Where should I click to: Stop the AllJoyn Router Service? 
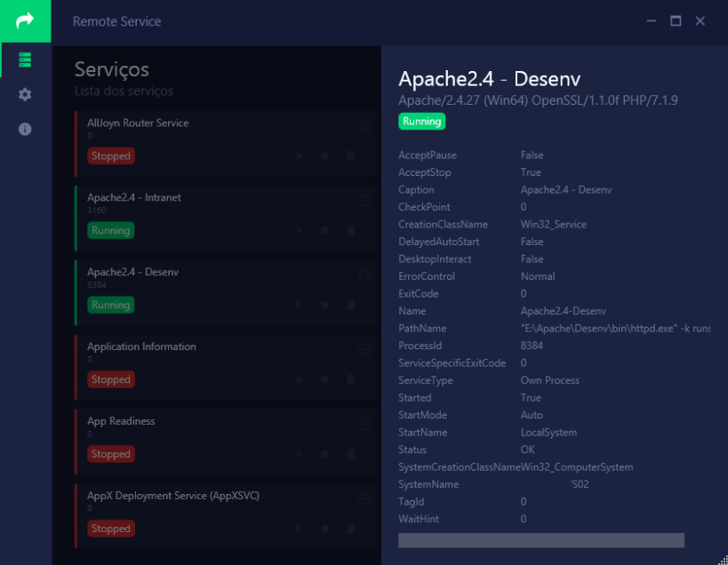tap(325, 155)
